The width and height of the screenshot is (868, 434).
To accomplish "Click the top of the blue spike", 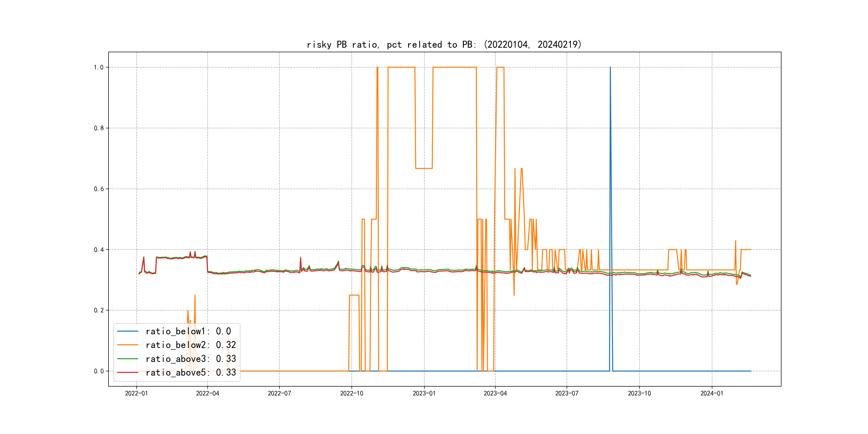I will point(610,68).
